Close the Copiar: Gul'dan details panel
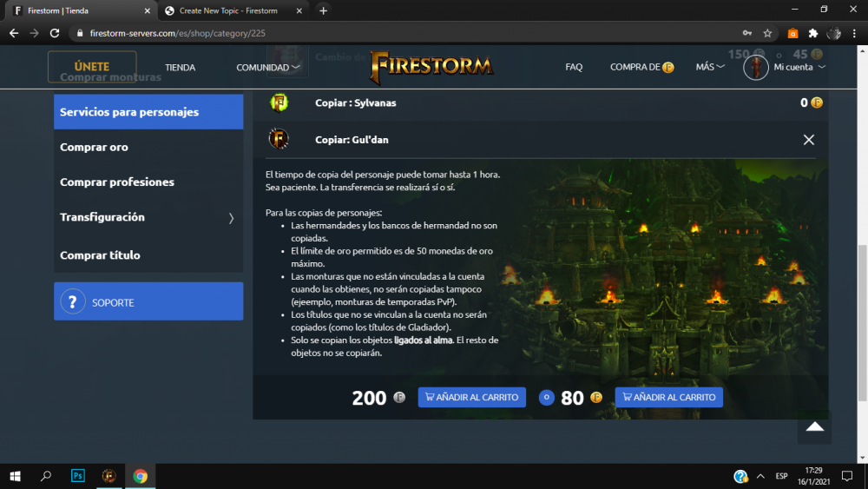Image resolution: width=868 pixels, height=489 pixels. click(809, 140)
